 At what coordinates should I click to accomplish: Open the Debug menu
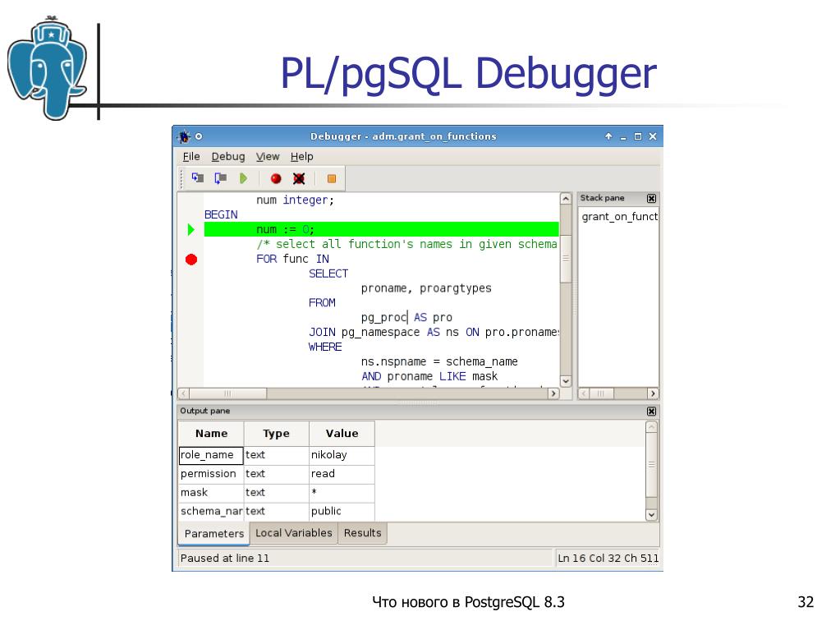tap(228, 156)
